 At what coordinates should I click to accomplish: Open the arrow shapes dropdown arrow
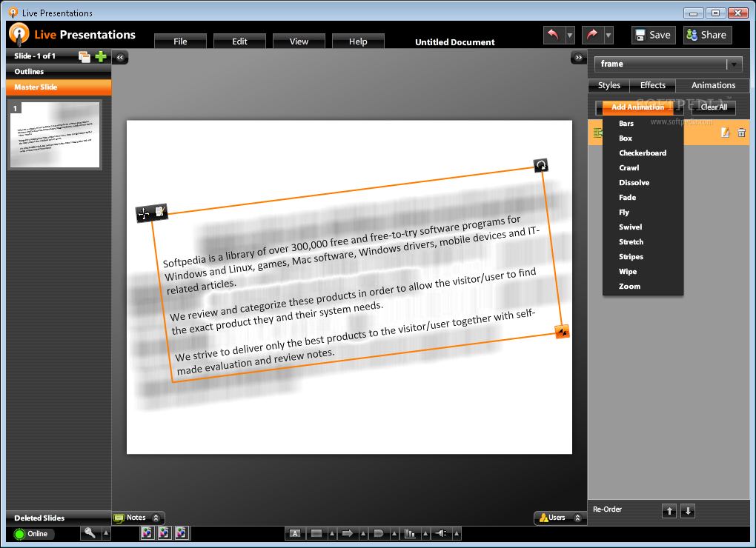[x=363, y=533]
